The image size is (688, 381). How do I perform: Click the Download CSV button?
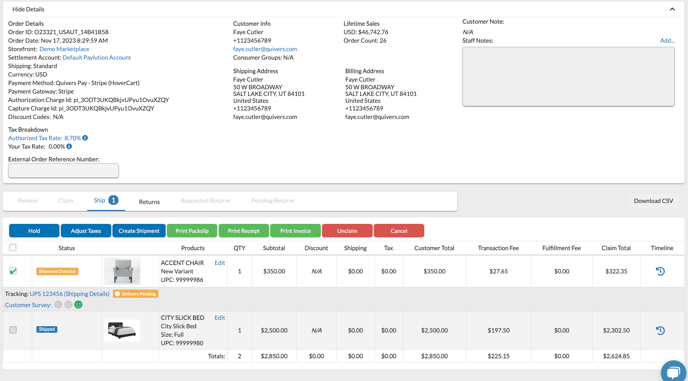coord(653,201)
